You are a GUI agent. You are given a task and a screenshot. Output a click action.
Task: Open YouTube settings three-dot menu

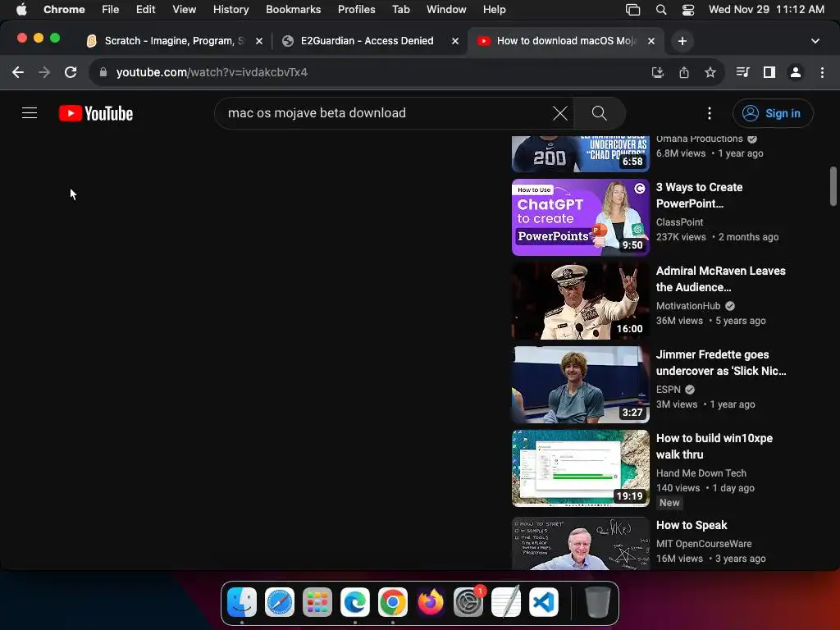tap(710, 113)
